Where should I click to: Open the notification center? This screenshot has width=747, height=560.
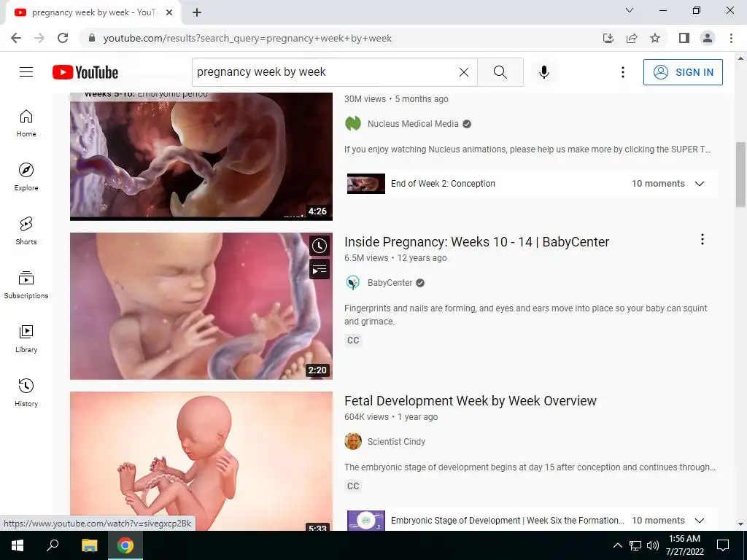(x=723, y=545)
